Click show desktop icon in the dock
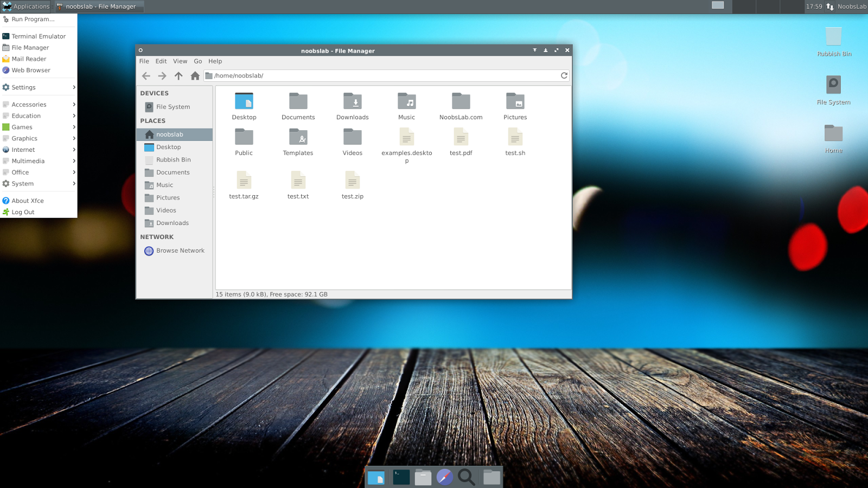Image resolution: width=868 pixels, height=488 pixels. (x=376, y=477)
